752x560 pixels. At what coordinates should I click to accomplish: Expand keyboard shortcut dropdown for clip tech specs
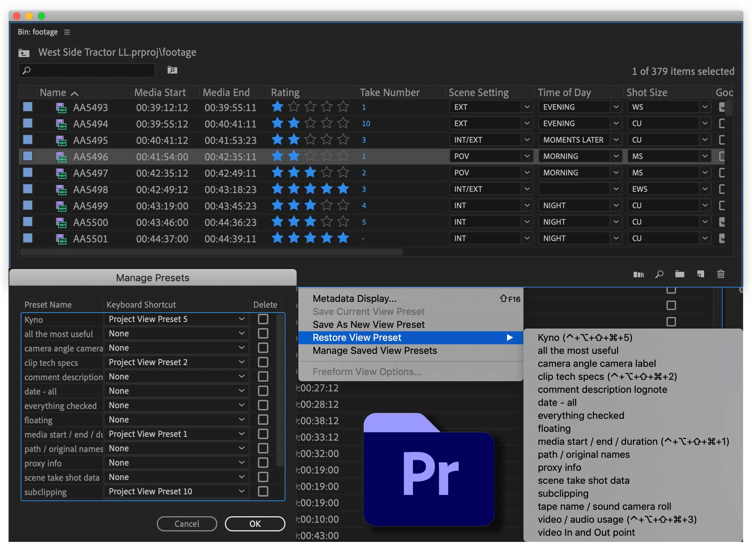(x=242, y=362)
